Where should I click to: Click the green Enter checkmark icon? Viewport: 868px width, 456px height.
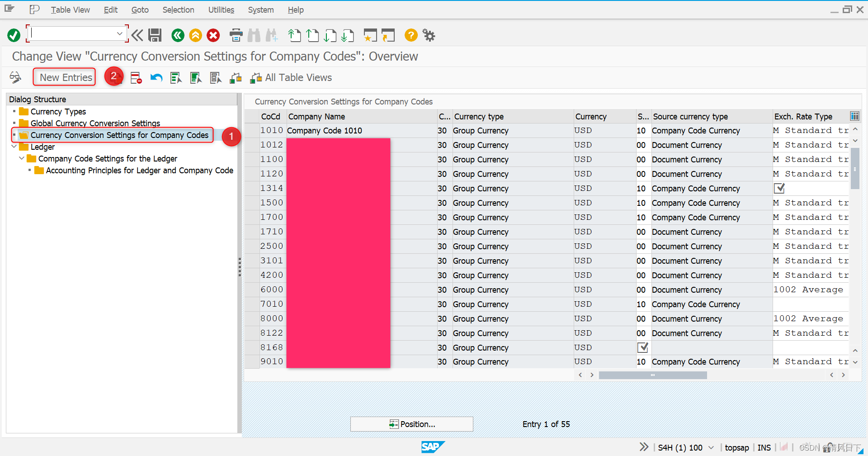(x=14, y=35)
